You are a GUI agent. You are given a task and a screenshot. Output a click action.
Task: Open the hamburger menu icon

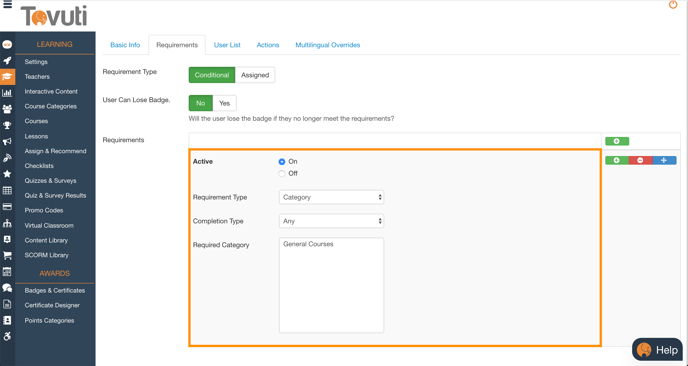(7, 5)
